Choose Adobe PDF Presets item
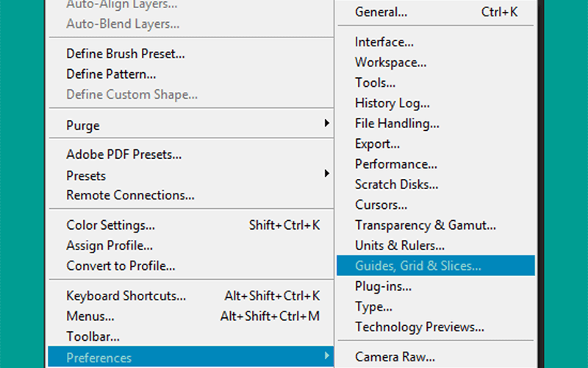 191,155
